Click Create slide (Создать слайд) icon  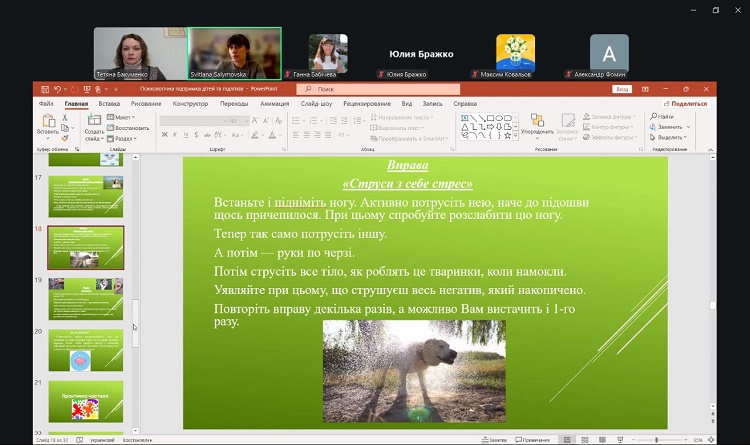pyautogui.click(x=94, y=122)
